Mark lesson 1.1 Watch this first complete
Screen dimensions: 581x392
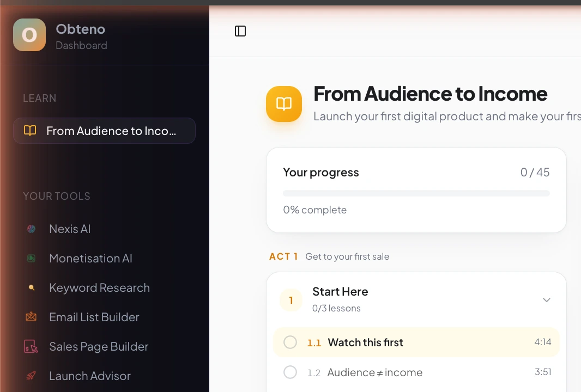(290, 342)
